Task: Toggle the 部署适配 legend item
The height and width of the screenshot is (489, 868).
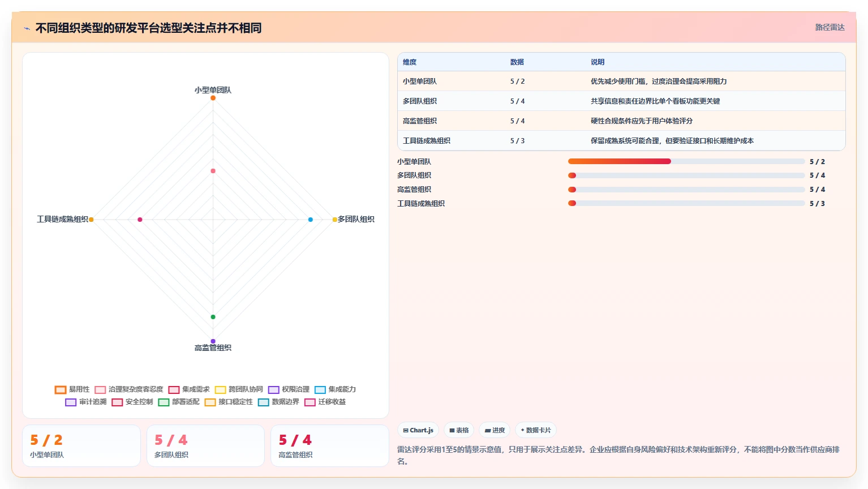Action: tap(179, 402)
